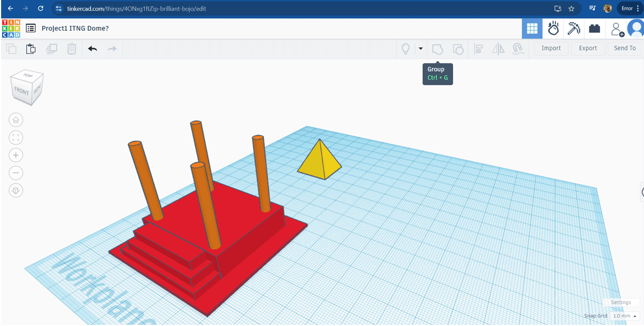Click the Group shapes icon
The image size is (644, 326).
(437, 49)
